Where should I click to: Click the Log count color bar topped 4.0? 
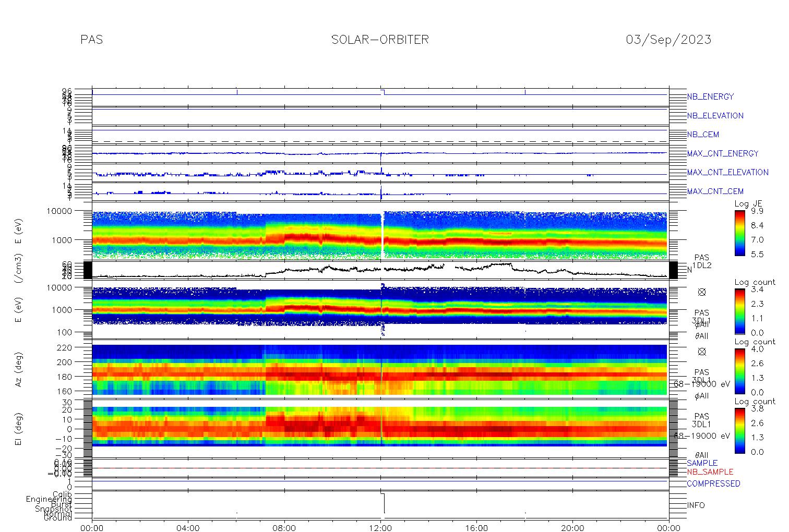point(739,371)
